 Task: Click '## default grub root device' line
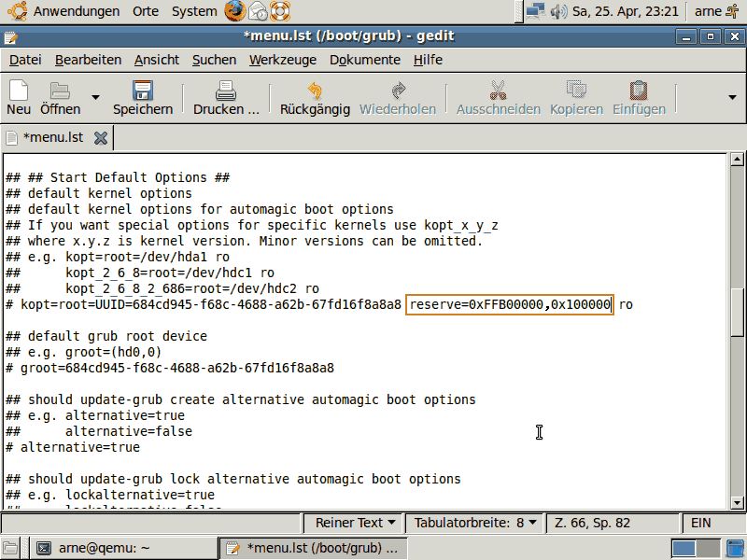pyautogui.click(x=106, y=336)
